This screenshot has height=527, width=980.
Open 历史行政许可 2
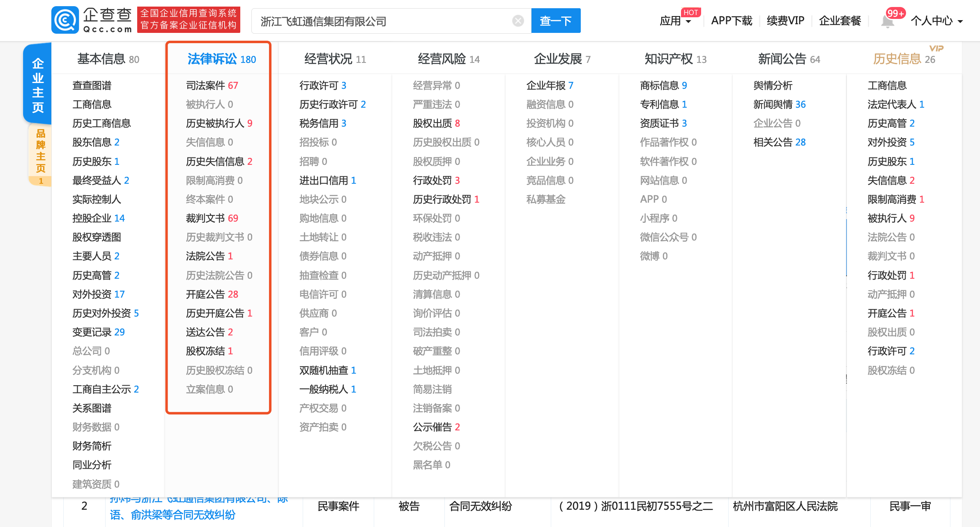(x=333, y=104)
